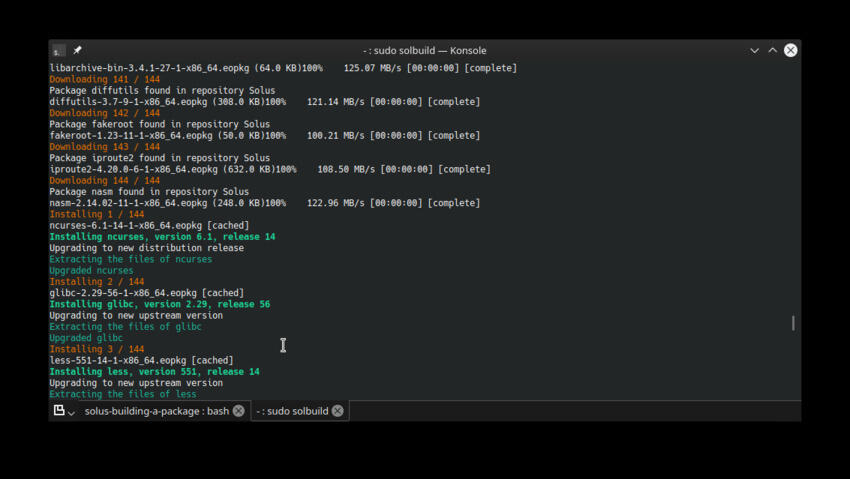Viewport: 850px width, 479px height.
Task: Close the solus-building-a-package : bash tab
Action: (239, 411)
